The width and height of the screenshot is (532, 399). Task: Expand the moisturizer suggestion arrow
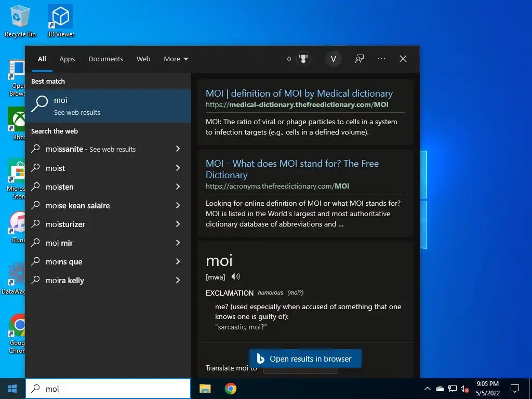[178, 224]
